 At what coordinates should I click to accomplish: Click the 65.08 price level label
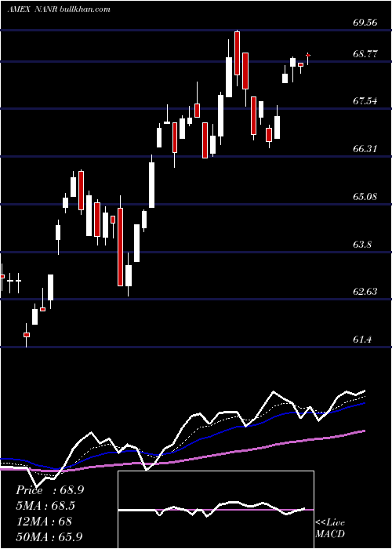tap(365, 196)
